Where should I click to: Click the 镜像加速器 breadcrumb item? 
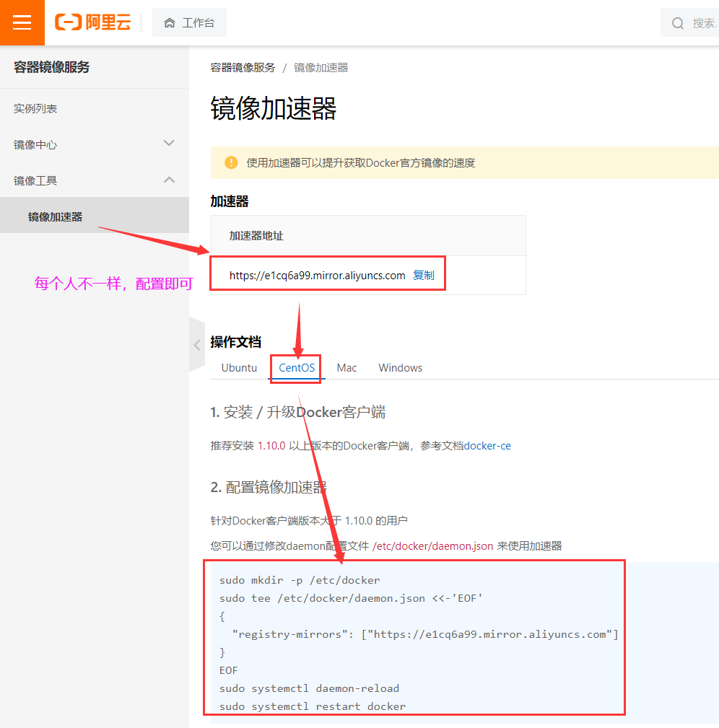[x=321, y=68]
